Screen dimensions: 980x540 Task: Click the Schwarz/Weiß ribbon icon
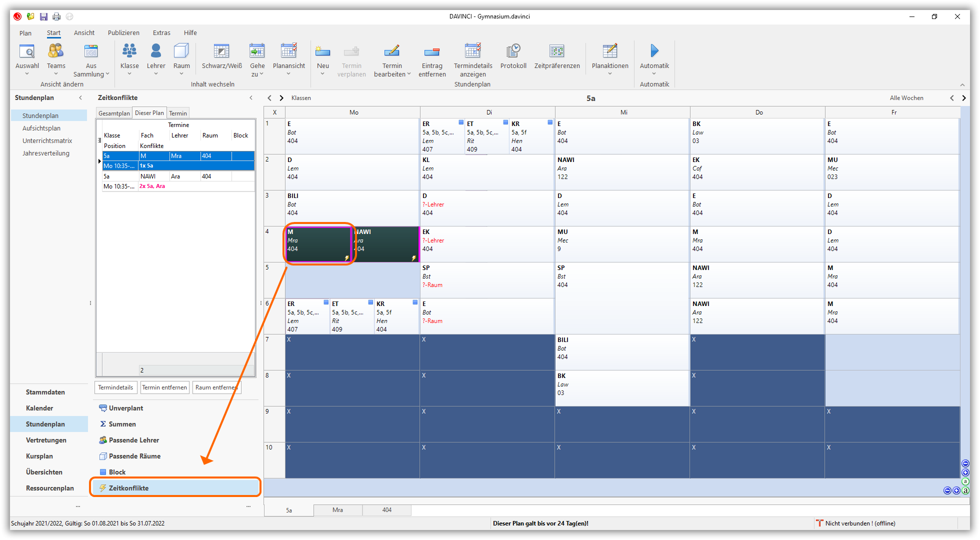click(221, 51)
